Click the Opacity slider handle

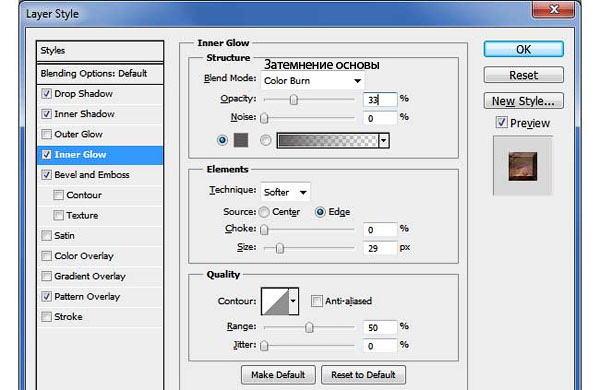pos(293,100)
